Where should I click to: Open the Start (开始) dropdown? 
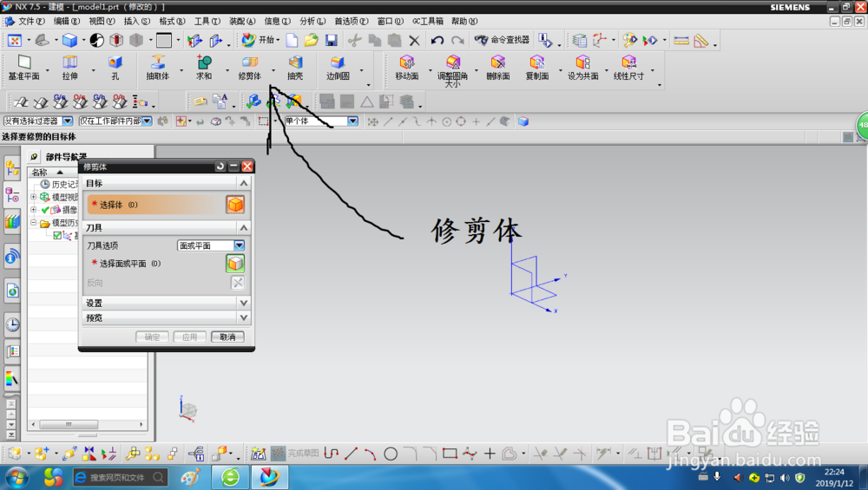pos(260,41)
